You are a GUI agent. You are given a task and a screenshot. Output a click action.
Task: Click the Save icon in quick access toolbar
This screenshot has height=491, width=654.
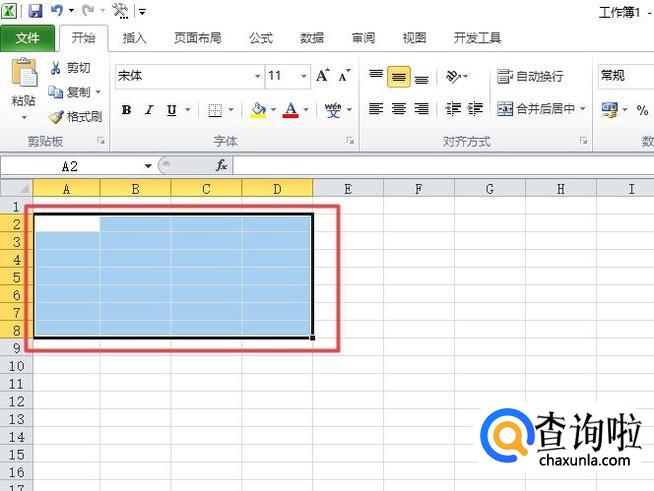(35, 11)
